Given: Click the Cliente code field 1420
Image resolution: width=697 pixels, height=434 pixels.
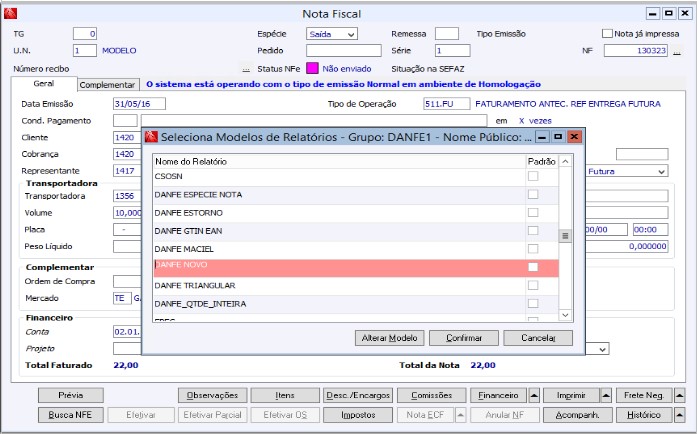Looking at the screenshot, I should pos(128,137).
